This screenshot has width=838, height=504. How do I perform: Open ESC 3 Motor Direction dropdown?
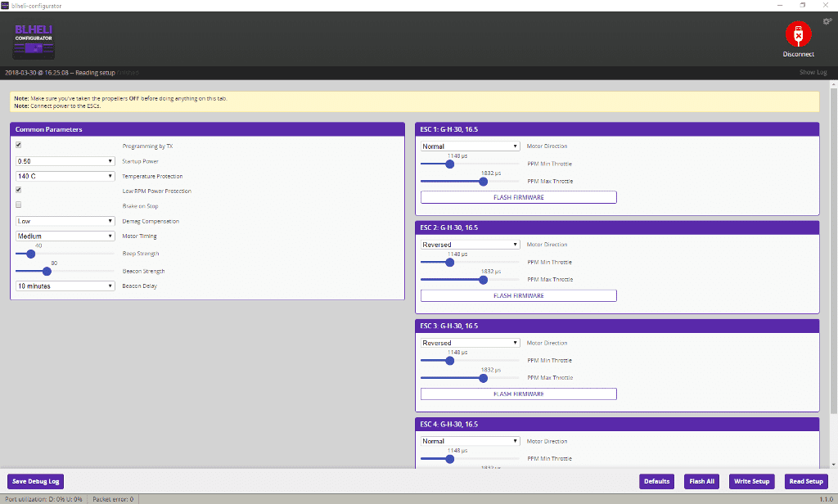pyautogui.click(x=471, y=343)
